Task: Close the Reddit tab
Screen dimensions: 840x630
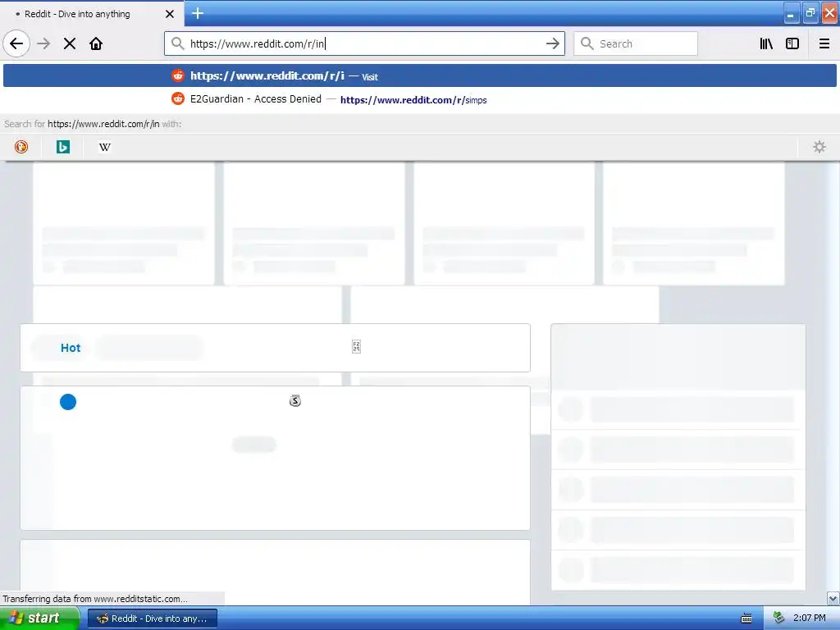Action: pos(169,14)
